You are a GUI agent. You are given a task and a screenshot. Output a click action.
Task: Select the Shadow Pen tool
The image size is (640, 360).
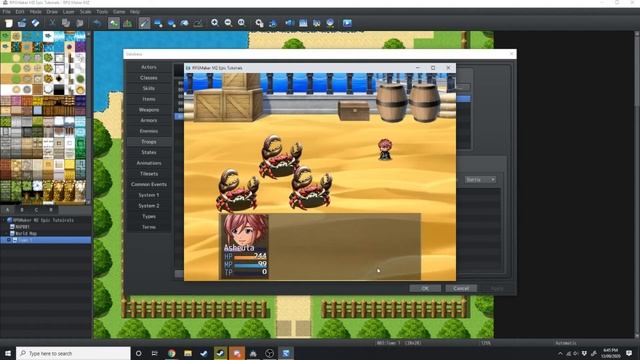(198, 23)
